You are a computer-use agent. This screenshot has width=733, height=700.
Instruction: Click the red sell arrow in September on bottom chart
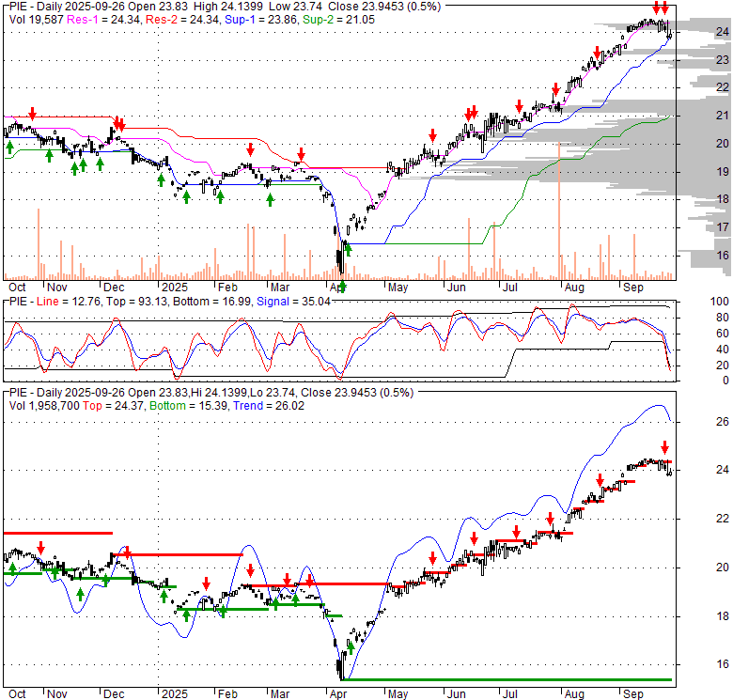coord(664,446)
